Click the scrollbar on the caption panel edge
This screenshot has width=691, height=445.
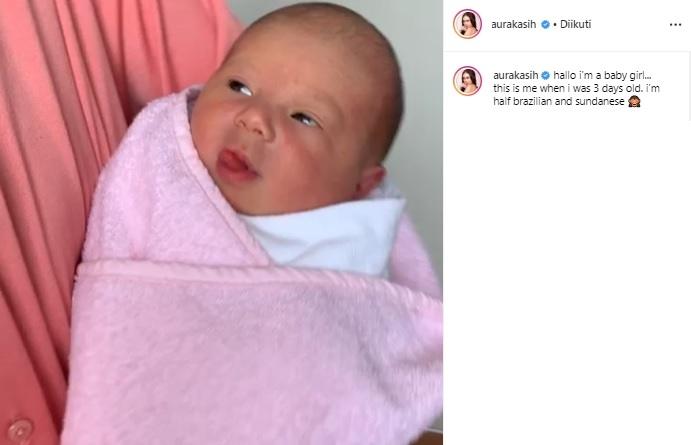coord(689,84)
